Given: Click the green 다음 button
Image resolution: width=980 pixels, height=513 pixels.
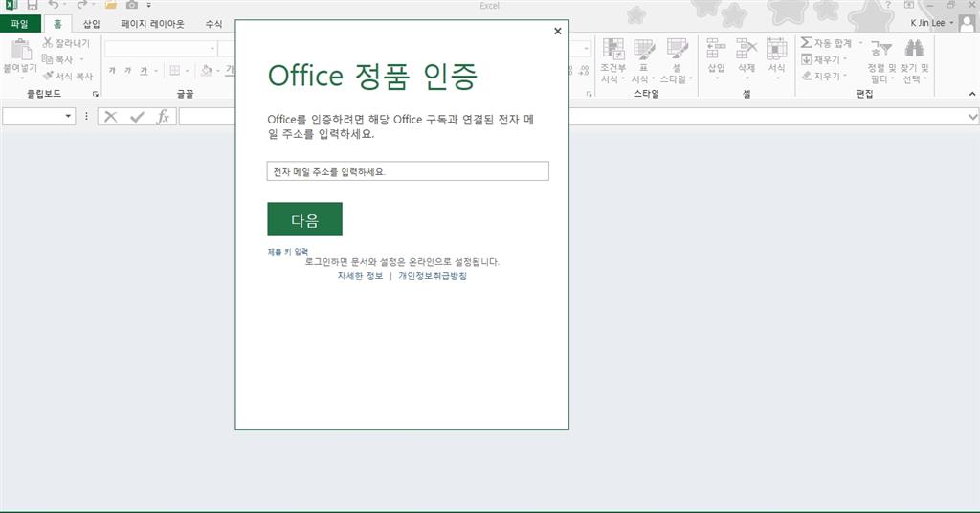Looking at the screenshot, I should click(305, 219).
